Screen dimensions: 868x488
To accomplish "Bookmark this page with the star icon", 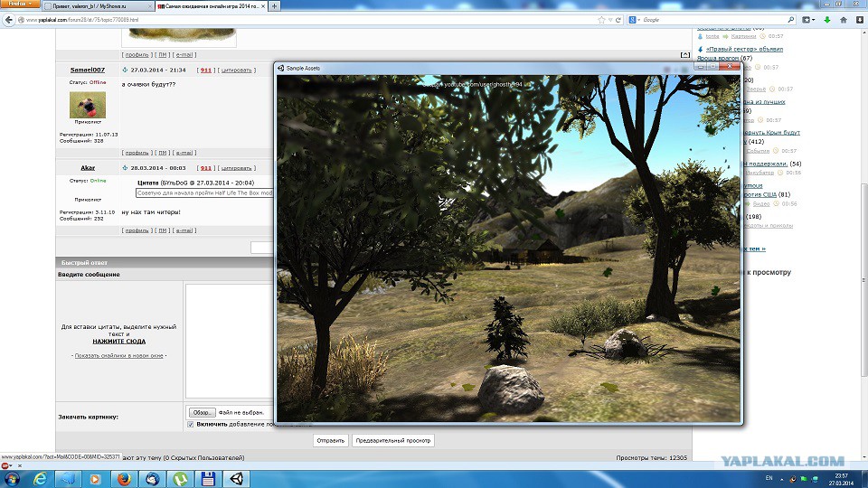I will coord(601,20).
